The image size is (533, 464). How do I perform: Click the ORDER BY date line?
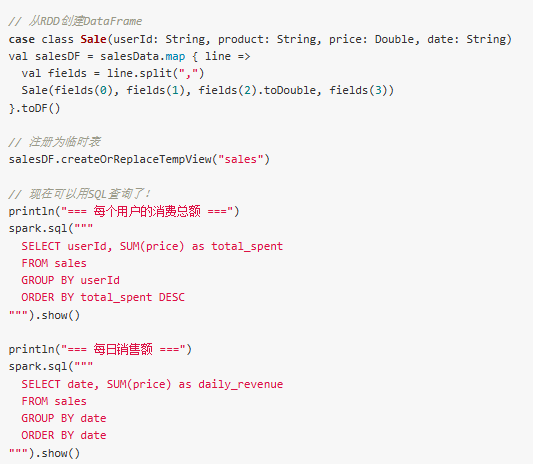click(x=64, y=435)
